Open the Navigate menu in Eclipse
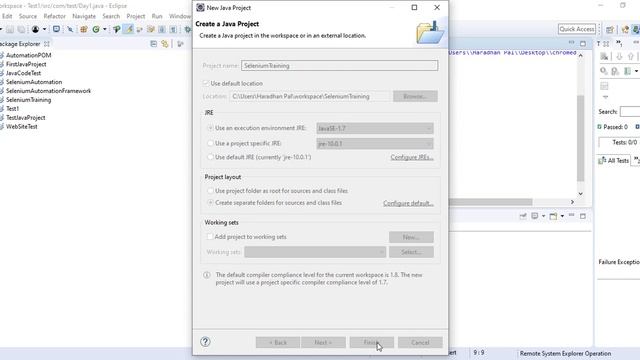The height and width of the screenshot is (360, 640). click(x=84, y=16)
